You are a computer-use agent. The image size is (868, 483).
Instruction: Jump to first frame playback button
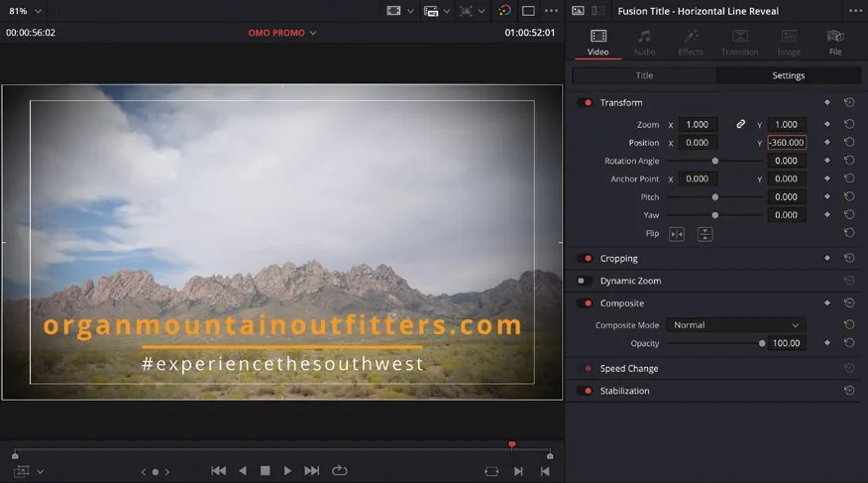coord(218,471)
